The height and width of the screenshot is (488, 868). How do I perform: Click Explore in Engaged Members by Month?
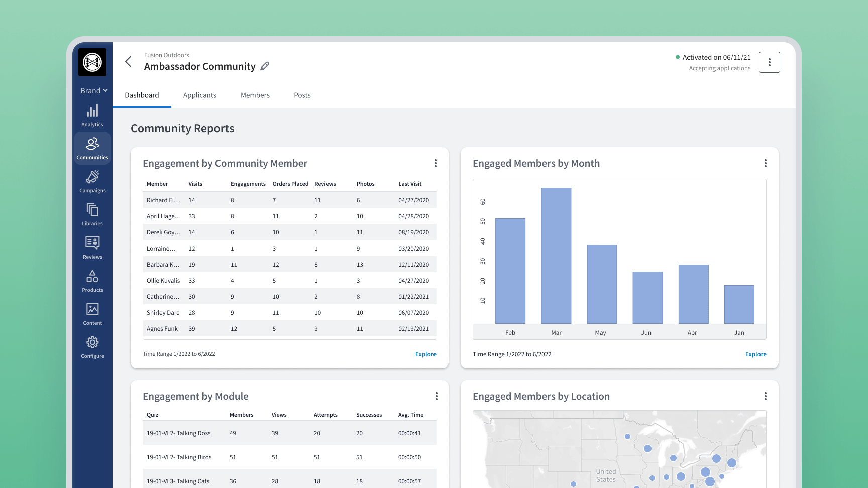756,354
